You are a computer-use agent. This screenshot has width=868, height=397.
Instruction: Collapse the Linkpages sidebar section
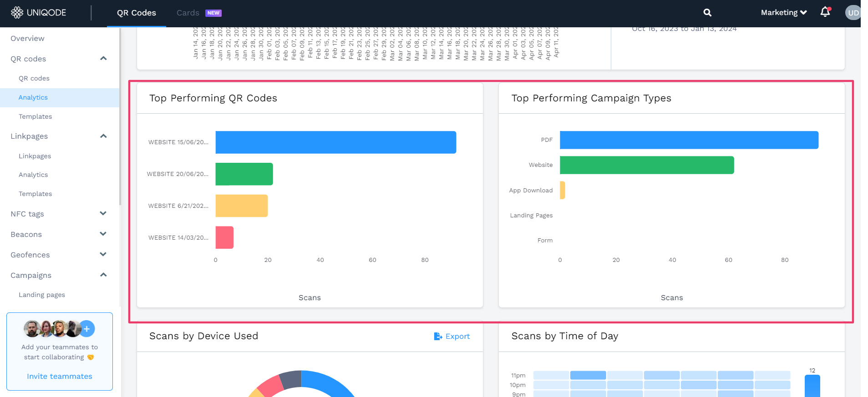pyautogui.click(x=103, y=136)
